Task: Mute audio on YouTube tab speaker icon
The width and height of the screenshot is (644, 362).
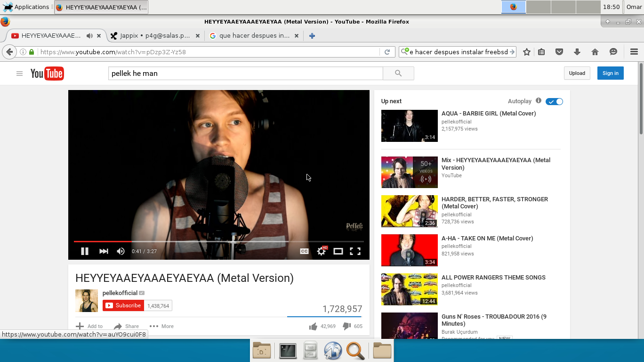Action: (x=89, y=35)
